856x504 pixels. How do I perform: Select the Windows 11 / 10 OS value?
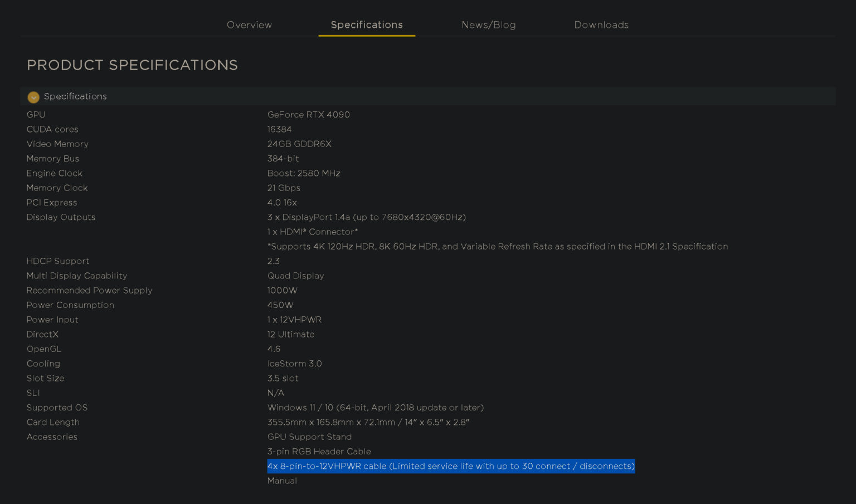(375, 408)
